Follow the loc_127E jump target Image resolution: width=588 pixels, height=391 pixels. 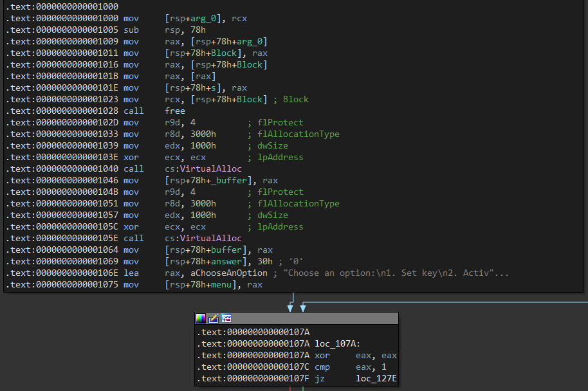pyautogui.click(x=376, y=378)
